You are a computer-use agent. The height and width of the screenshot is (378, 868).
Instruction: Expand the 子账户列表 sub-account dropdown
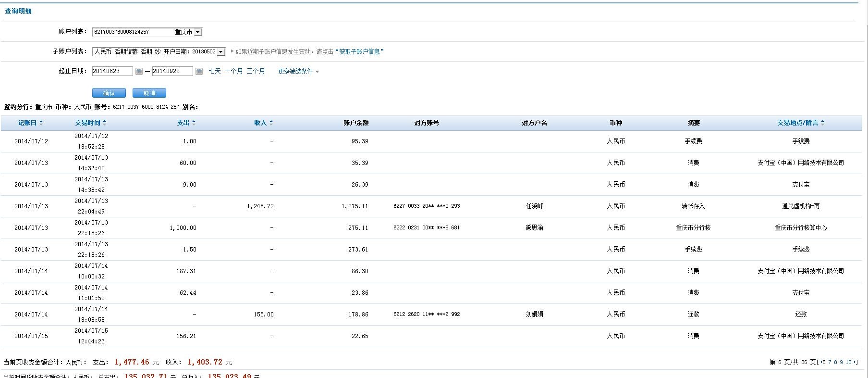220,52
